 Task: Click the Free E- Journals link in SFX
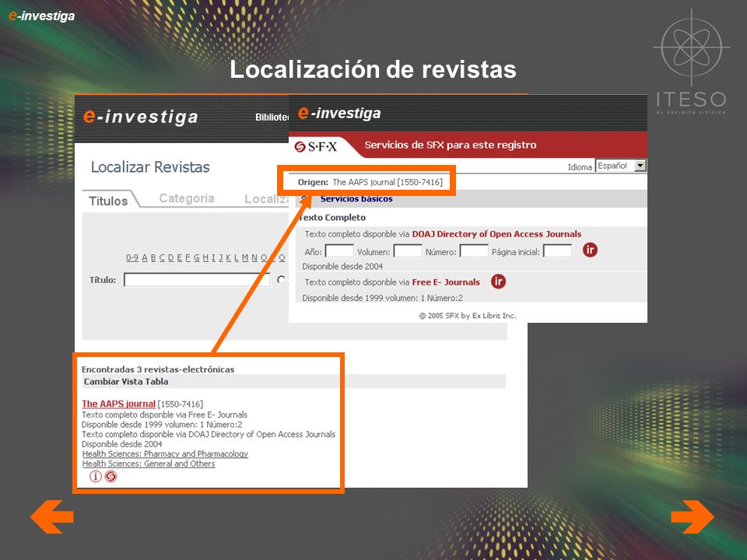click(x=446, y=282)
